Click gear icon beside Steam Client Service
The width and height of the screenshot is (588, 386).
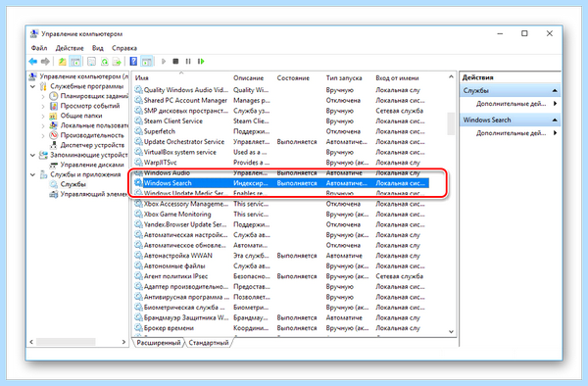[x=139, y=121]
